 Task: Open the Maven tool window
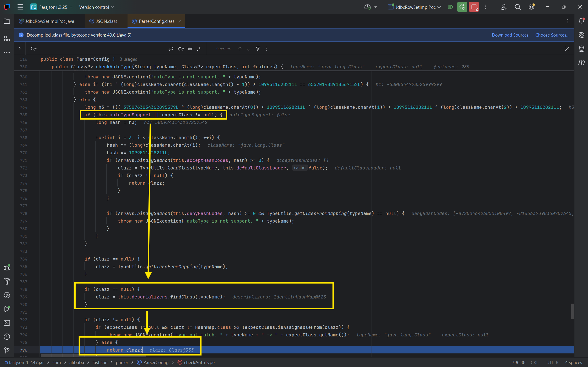tap(582, 63)
